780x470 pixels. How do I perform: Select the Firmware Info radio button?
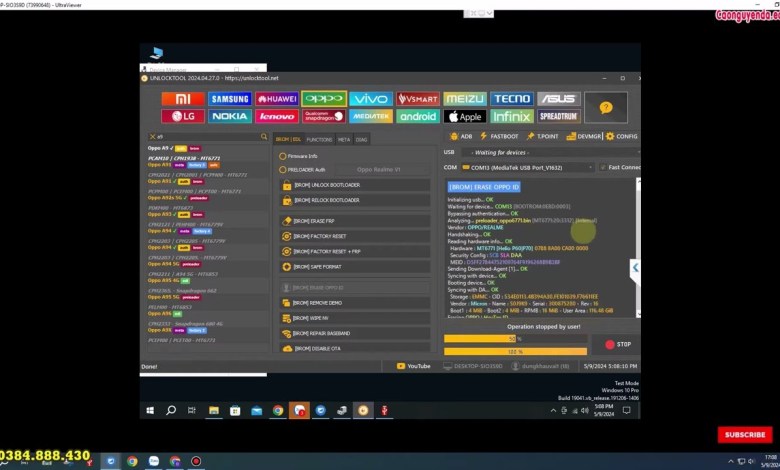pos(280,156)
